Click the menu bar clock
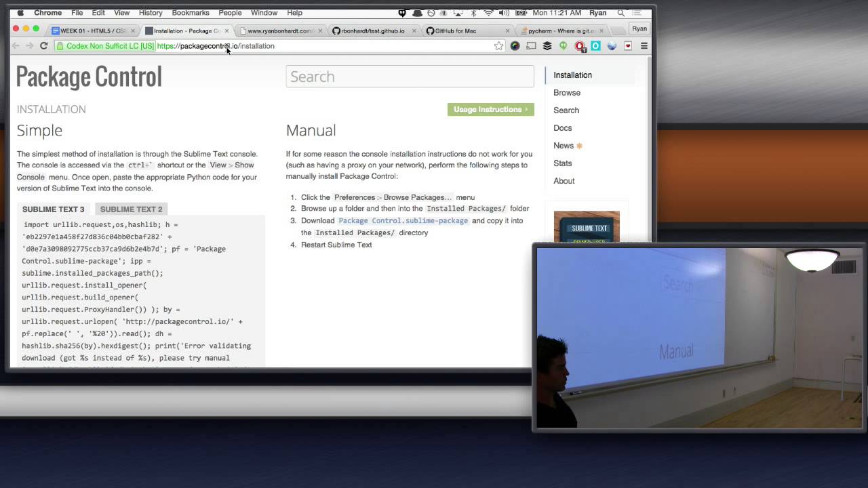868x488 pixels. (x=557, y=13)
